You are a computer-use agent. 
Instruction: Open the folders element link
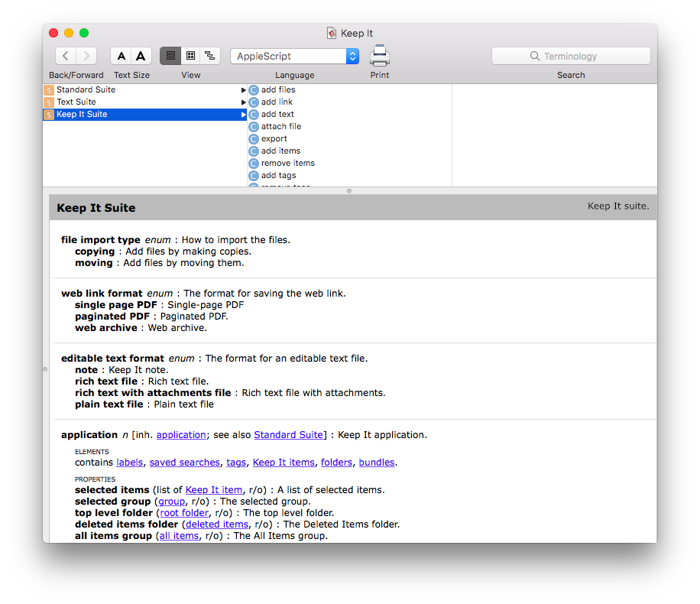coord(336,463)
